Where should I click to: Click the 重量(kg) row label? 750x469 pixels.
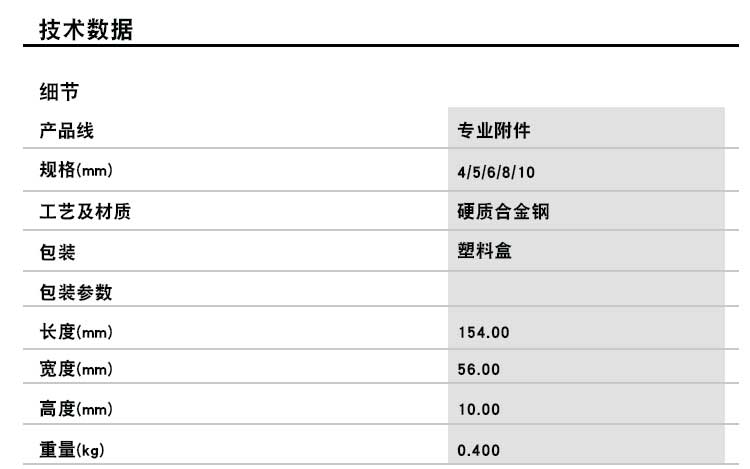pos(72,450)
